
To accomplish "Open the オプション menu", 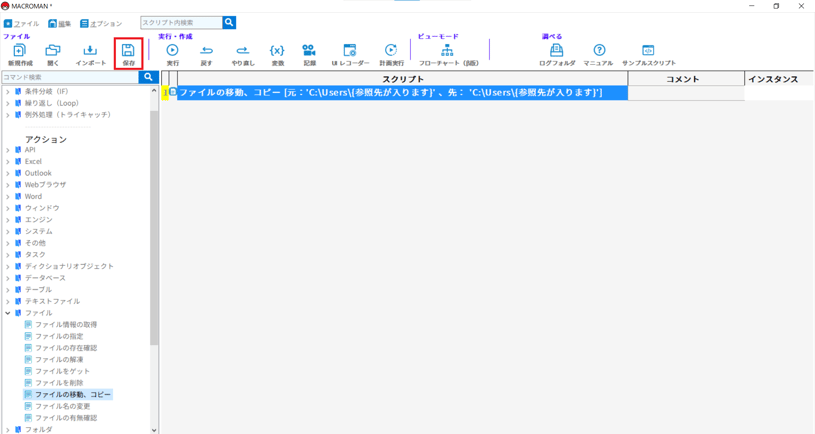I will click(101, 23).
